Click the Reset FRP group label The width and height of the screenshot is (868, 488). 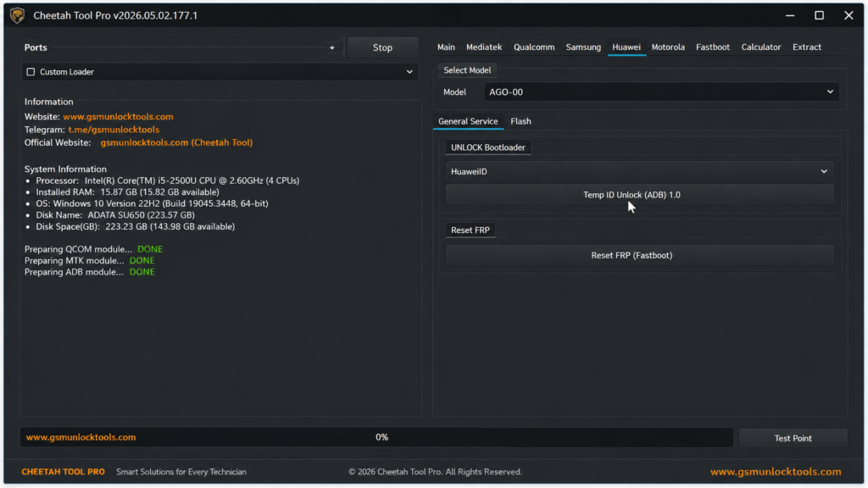470,230
